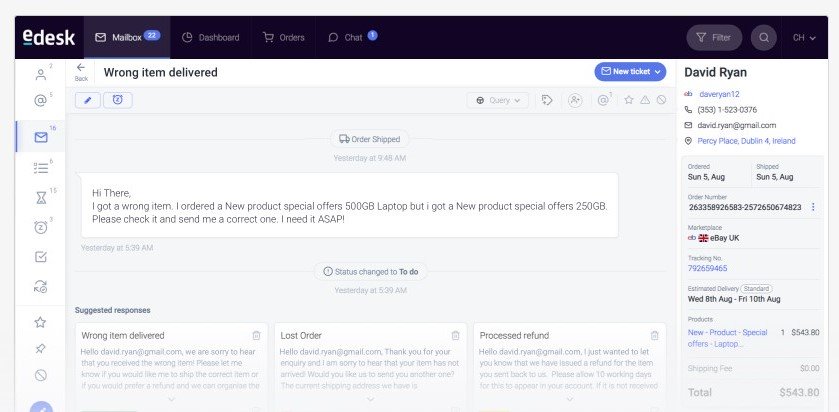Open the CH account dropdown menu
Screen dimensions: 839x412
click(x=804, y=37)
